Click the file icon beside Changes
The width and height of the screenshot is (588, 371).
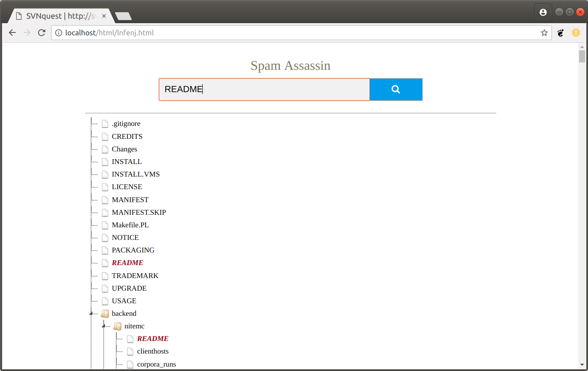point(105,149)
